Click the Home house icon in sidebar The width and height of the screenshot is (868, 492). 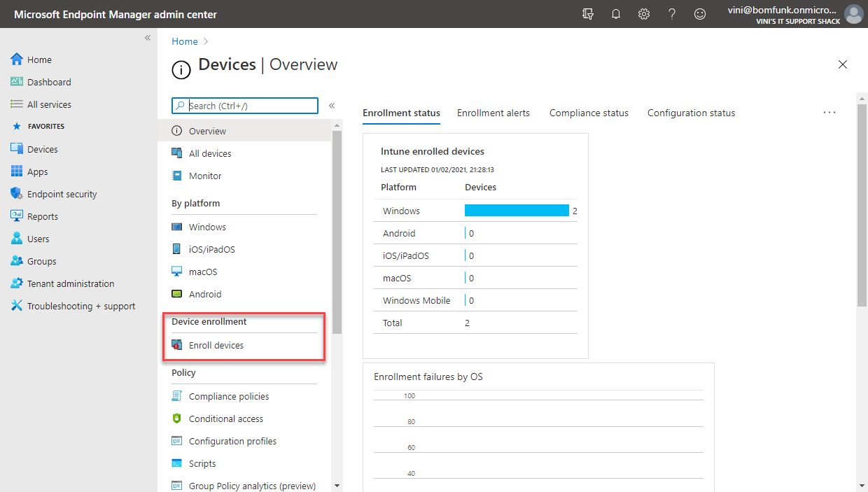coord(17,59)
